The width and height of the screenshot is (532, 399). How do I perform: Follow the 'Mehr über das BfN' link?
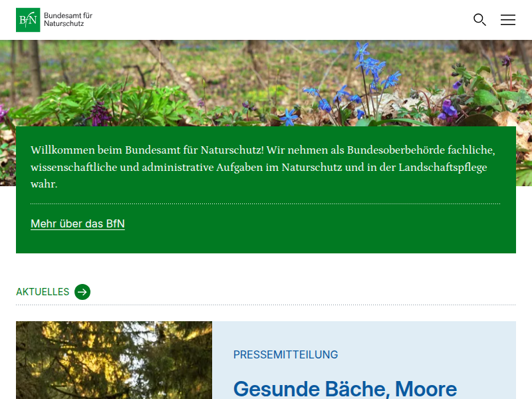click(x=78, y=224)
